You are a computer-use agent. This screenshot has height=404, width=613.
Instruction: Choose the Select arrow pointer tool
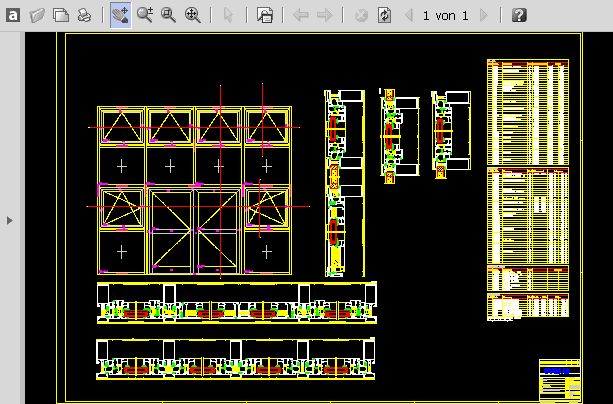(228, 15)
